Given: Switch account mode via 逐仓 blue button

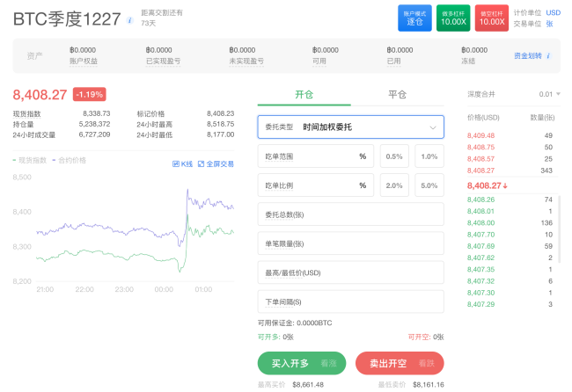Looking at the screenshot, I should pos(414,18).
